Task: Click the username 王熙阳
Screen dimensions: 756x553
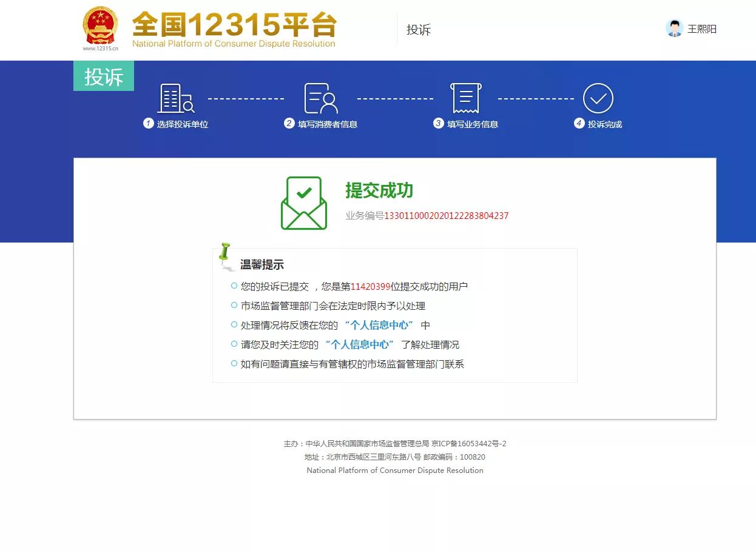Action: [702, 29]
